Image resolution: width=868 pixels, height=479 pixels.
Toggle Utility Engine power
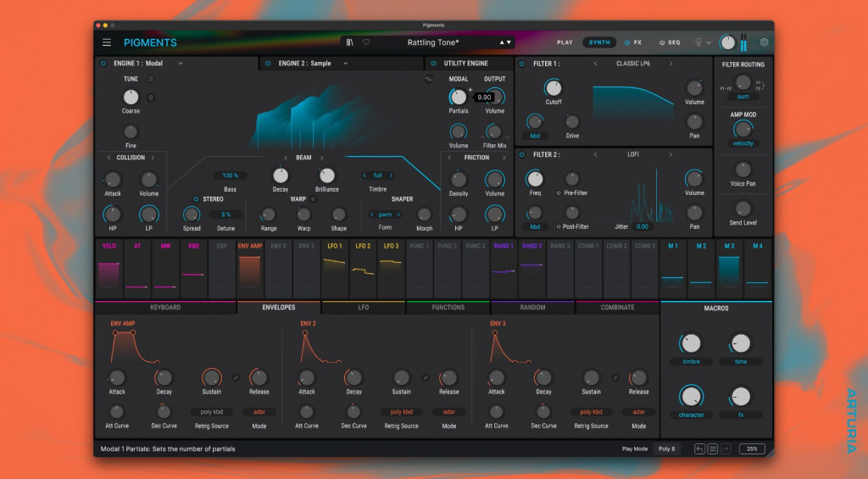pyautogui.click(x=433, y=64)
